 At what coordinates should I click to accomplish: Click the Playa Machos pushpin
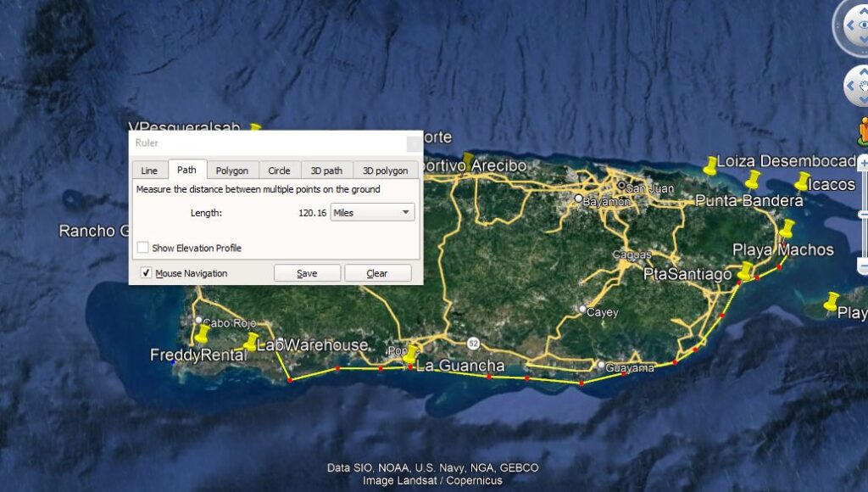[x=787, y=228]
